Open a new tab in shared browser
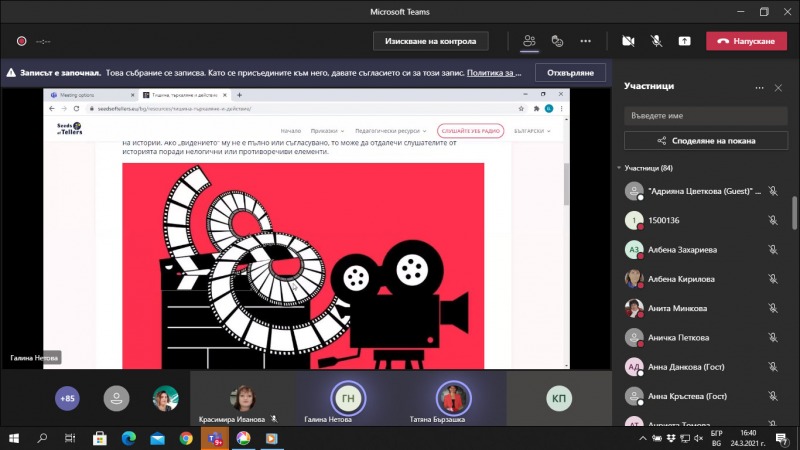 click(x=239, y=95)
